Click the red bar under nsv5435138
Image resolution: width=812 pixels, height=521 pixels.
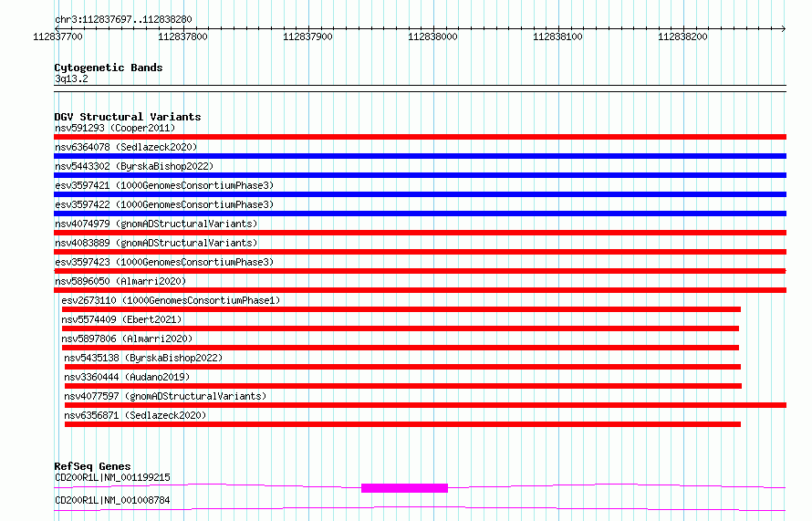(x=403, y=367)
